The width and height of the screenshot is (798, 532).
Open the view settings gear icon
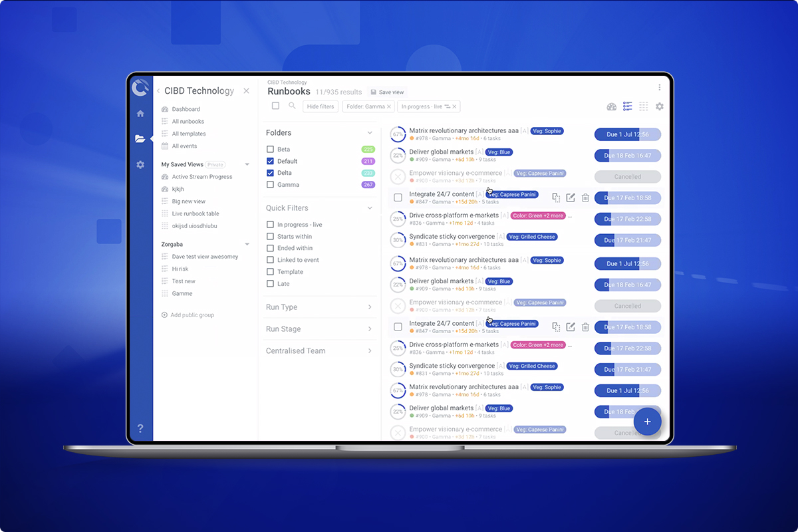coord(659,106)
